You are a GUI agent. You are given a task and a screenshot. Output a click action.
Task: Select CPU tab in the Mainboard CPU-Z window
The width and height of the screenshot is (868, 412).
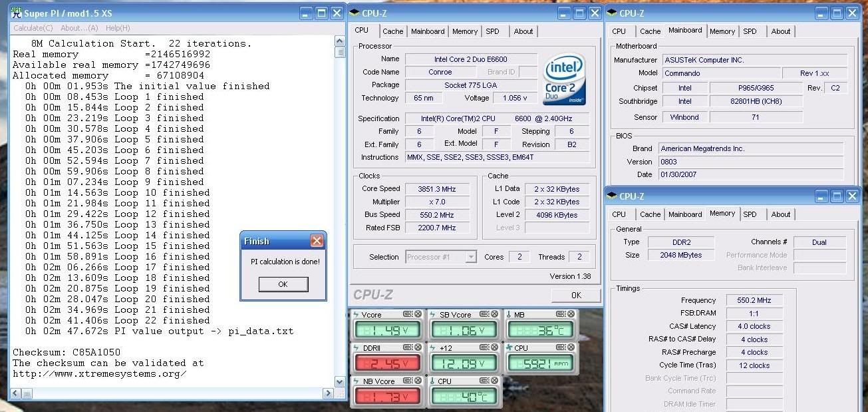619,31
